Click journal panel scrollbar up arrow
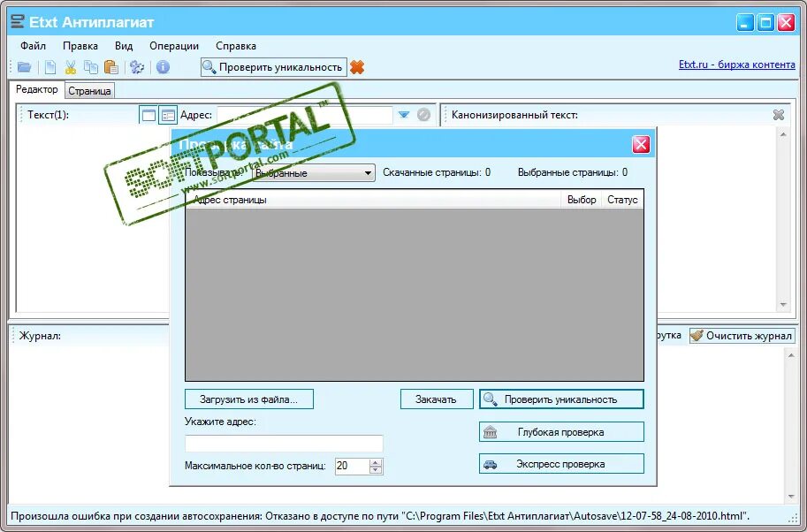Viewport: 807px width, 532px height. (x=792, y=355)
